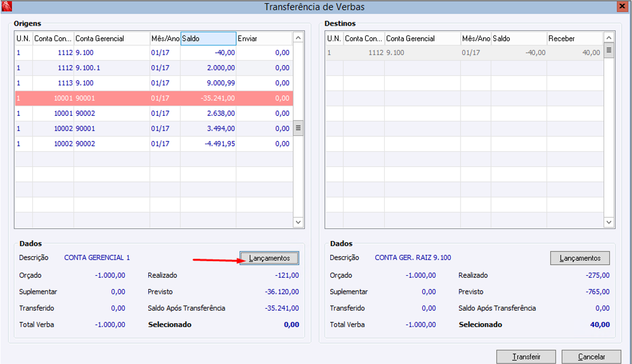Select the row with conta gerencial 9.100.1
The width and height of the screenshot is (632, 364).
coord(154,68)
